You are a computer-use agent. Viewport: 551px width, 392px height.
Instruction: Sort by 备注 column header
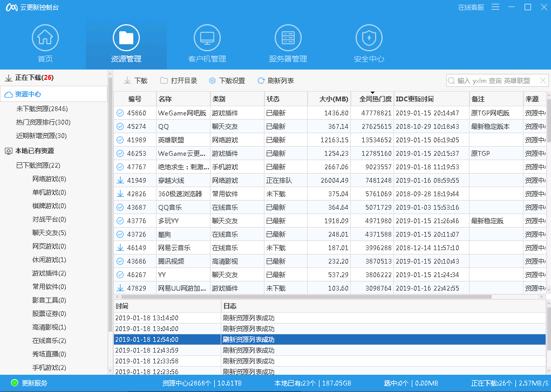(x=496, y=99)
